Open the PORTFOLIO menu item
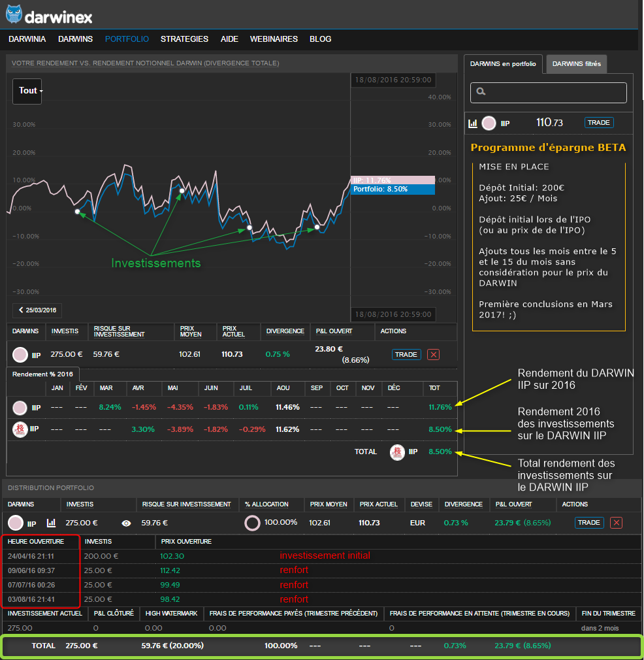Screen dimensions: 644x660 [x=127, y=39]
